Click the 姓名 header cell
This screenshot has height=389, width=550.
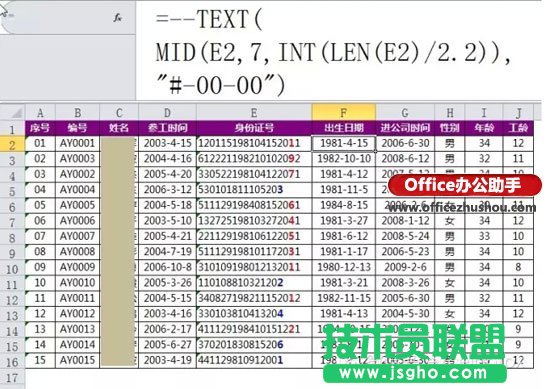click(119, 128)
